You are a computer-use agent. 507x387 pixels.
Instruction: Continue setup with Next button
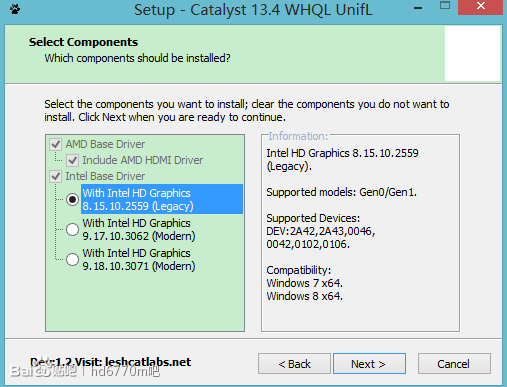pyautogui.click(x=369, y=364)
